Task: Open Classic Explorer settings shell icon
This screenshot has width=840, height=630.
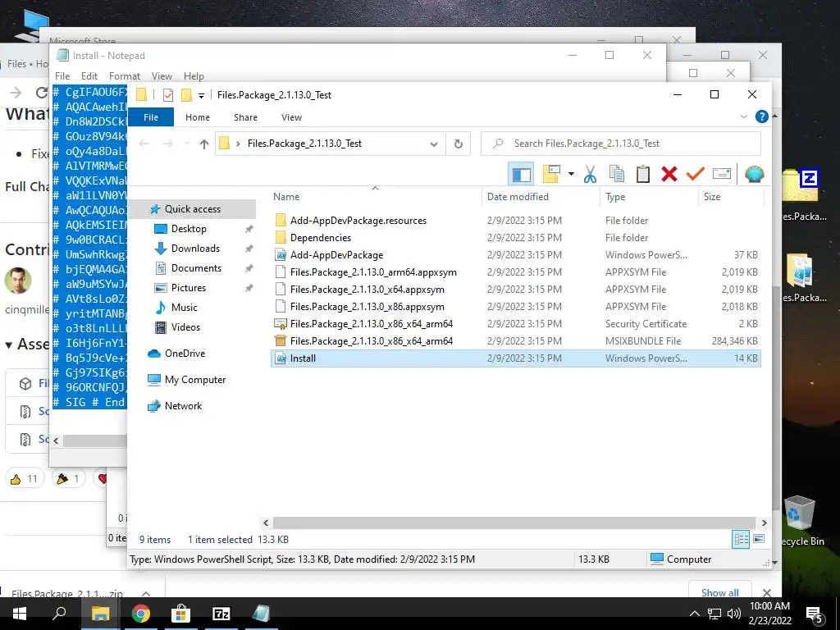Action: [755, 174]
